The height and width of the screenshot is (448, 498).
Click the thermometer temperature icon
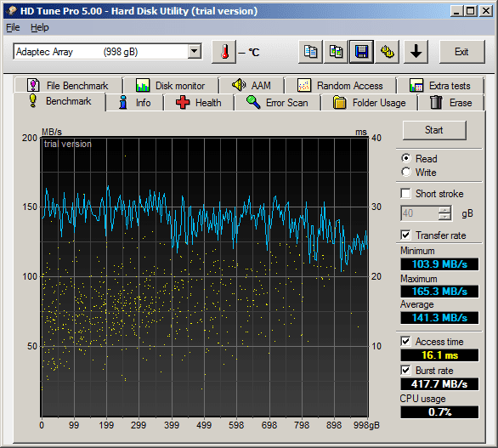tap(224, 52)
